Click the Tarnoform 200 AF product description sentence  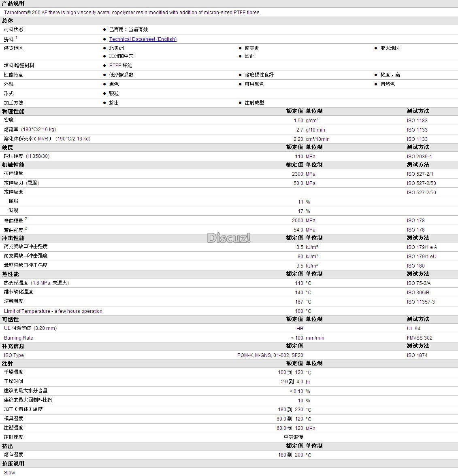[x=132, y=13]
